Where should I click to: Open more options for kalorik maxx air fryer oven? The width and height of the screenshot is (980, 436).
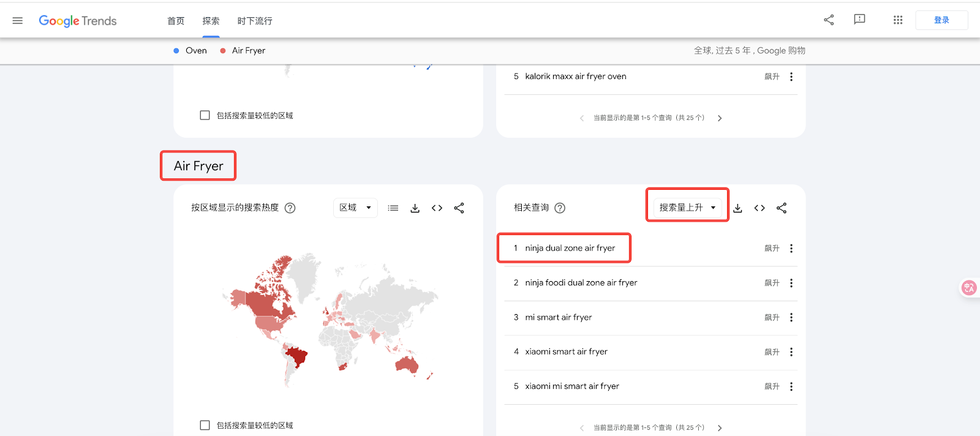(791, 77)
